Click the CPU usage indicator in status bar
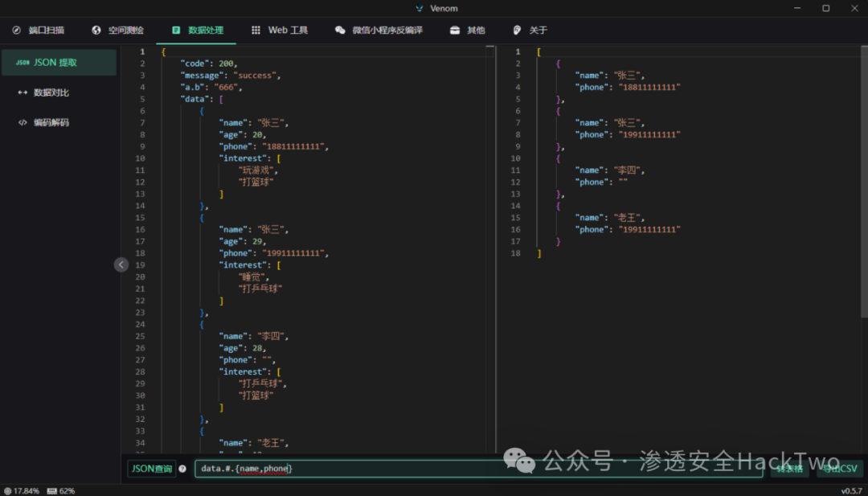The width and height of the screenshot is (868, 496). pyautogui.click(x=22, y=490)
